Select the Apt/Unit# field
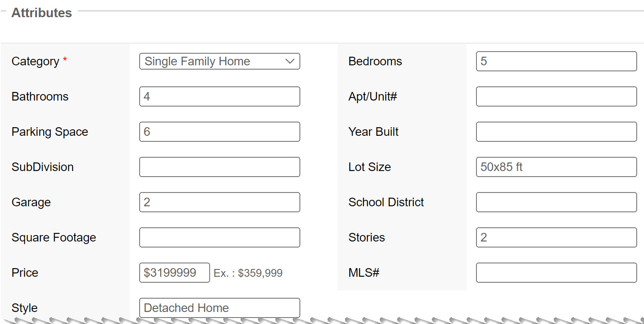 556,97
